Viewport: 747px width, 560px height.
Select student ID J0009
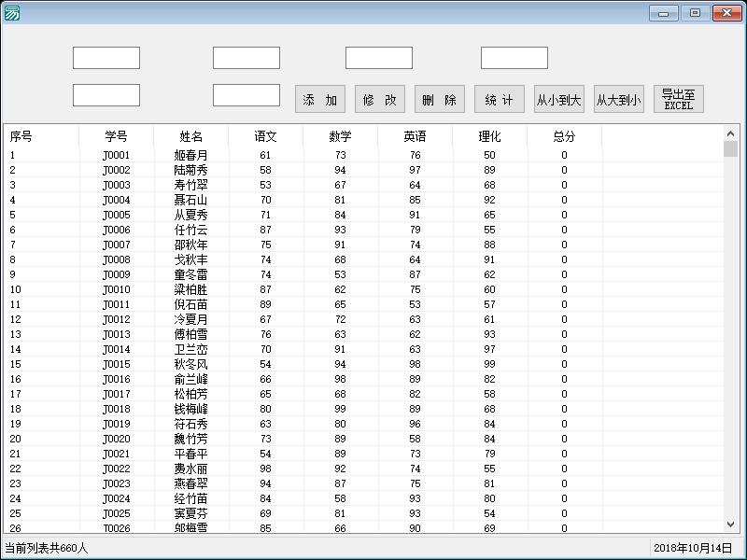[116, 274]
